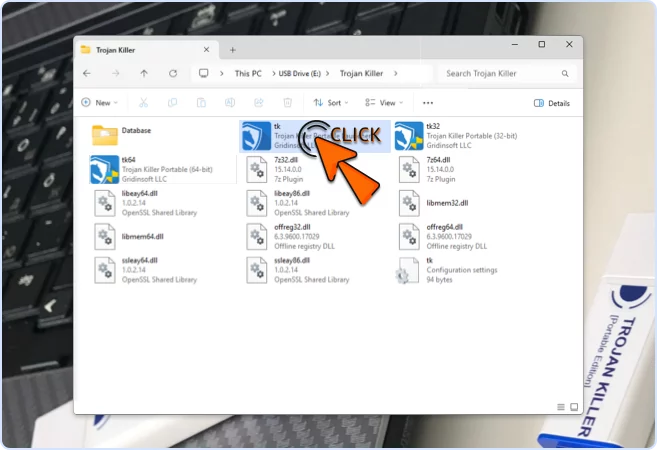This screenshot has width=657, height=450.
Task: Go up one folder level
Action: pyautogui.click(x=144, y=73)
